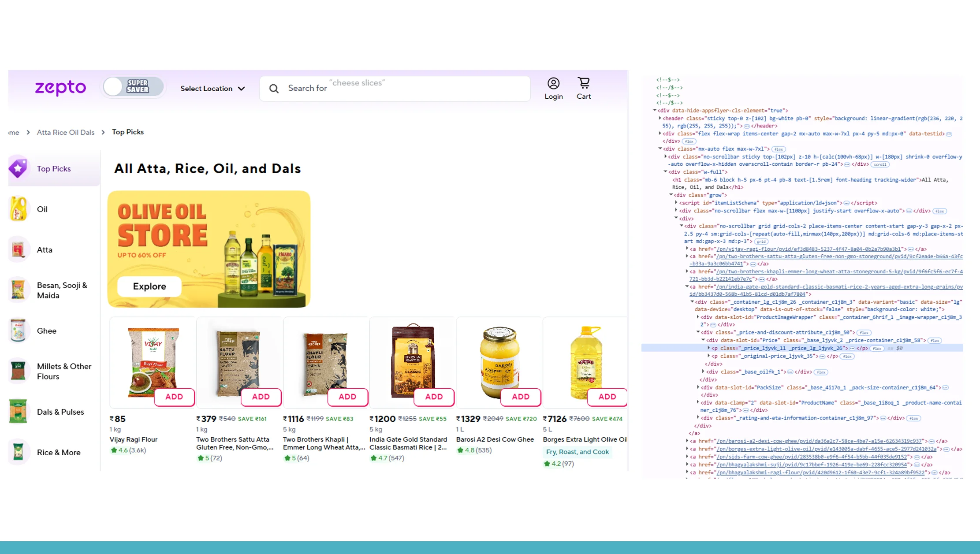Collapse the grow div node
980x554 pixels.
tap(671, 195)
